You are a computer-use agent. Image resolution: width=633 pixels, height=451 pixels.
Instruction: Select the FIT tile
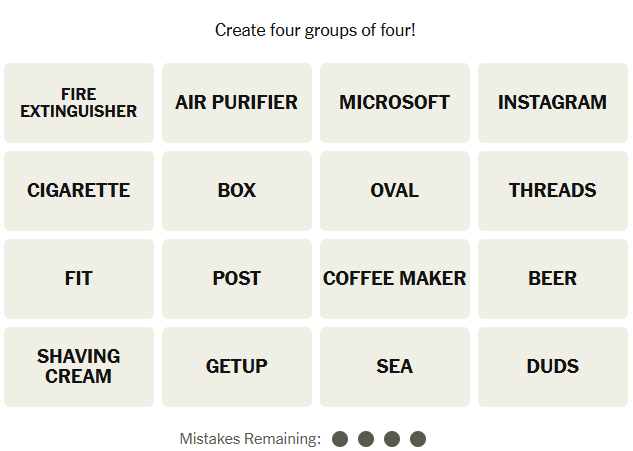(79, 279)
